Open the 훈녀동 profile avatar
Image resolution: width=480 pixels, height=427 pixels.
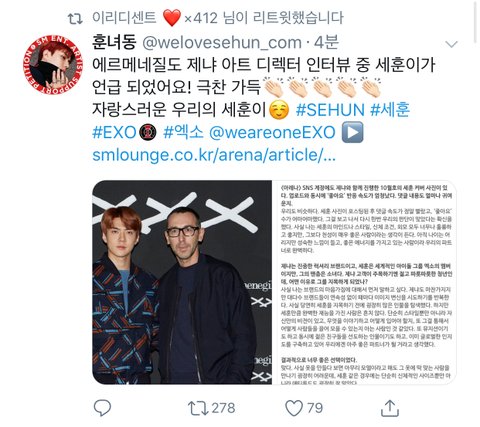53,65
